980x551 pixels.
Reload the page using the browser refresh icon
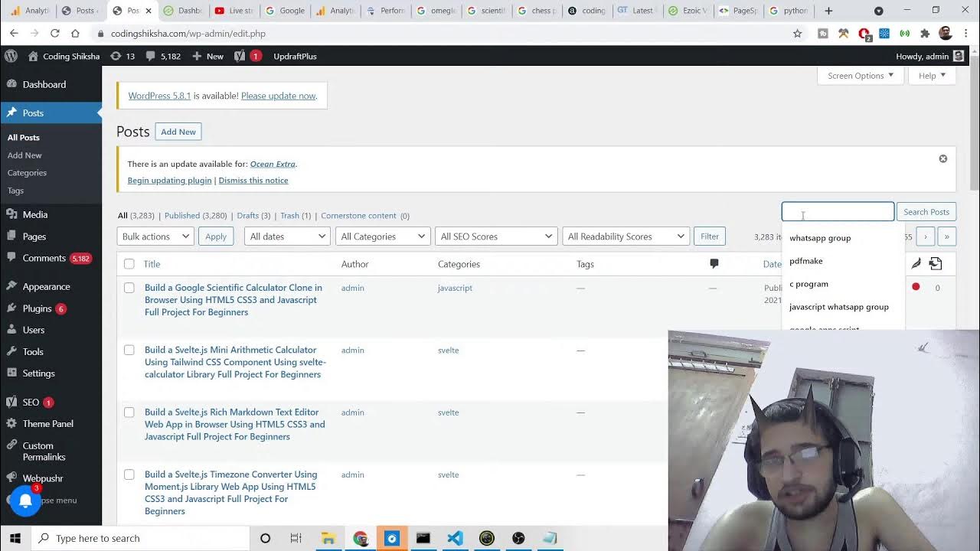[x=54, y=34]
